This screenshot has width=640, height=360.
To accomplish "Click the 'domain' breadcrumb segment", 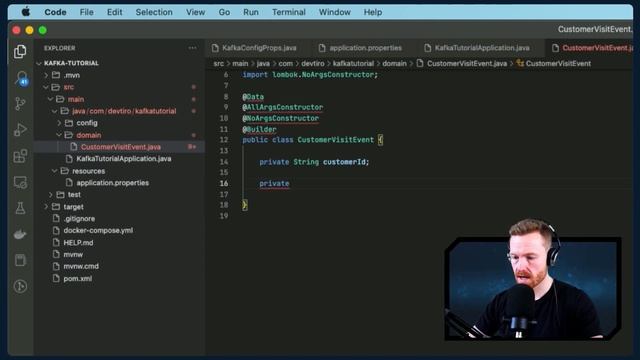I will 394,63.
